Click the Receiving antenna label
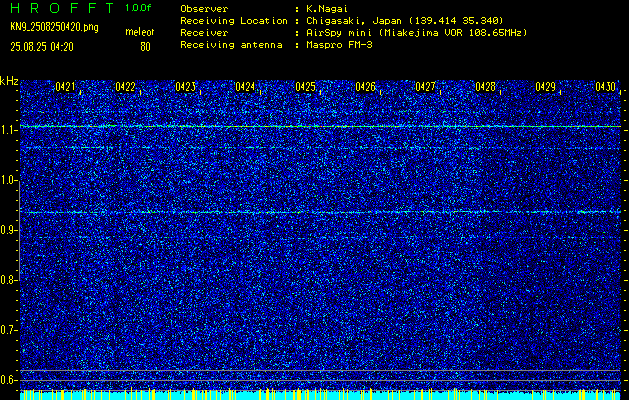629x400 pixels. (x=231, y=45)
